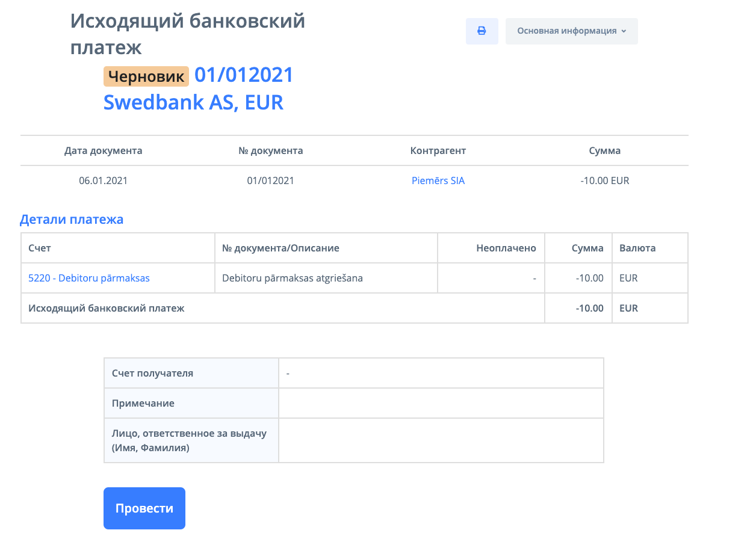Click the Валюта column header
The width and height of the screenshot is (756, 536).
[x=637, y=248]
